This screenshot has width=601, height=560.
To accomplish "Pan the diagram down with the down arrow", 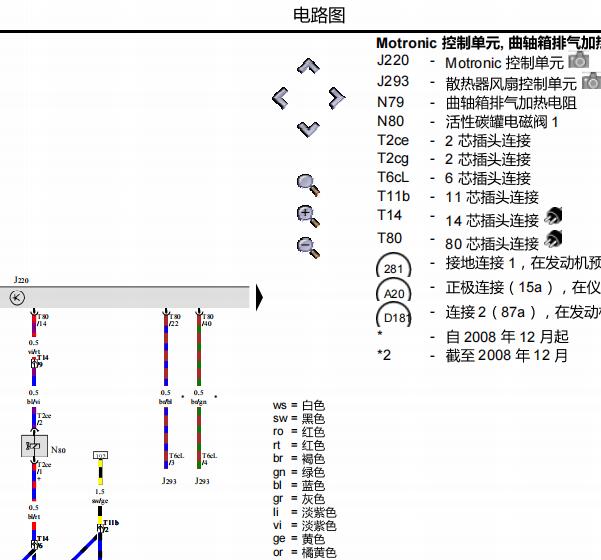I will point(308,129).
